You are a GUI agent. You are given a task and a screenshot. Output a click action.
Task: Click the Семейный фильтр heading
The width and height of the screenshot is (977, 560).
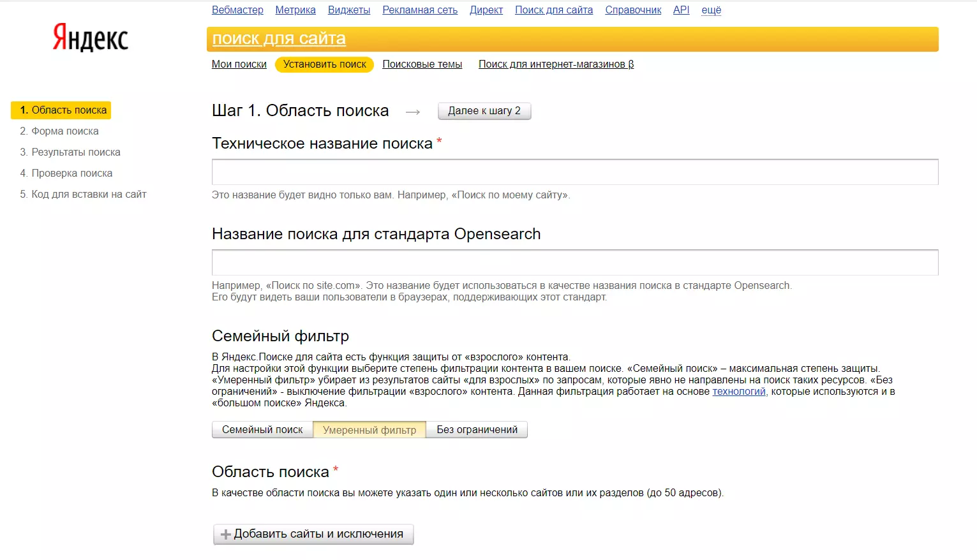tap(280, 336)
